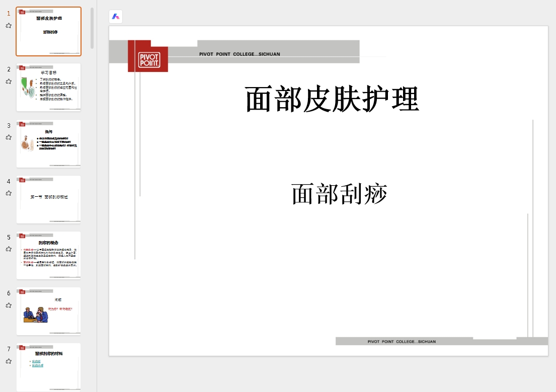This screenshot has height=392, width=556.
Task: Star slide 6 in the thumbnail list
Action: [9, 305]
